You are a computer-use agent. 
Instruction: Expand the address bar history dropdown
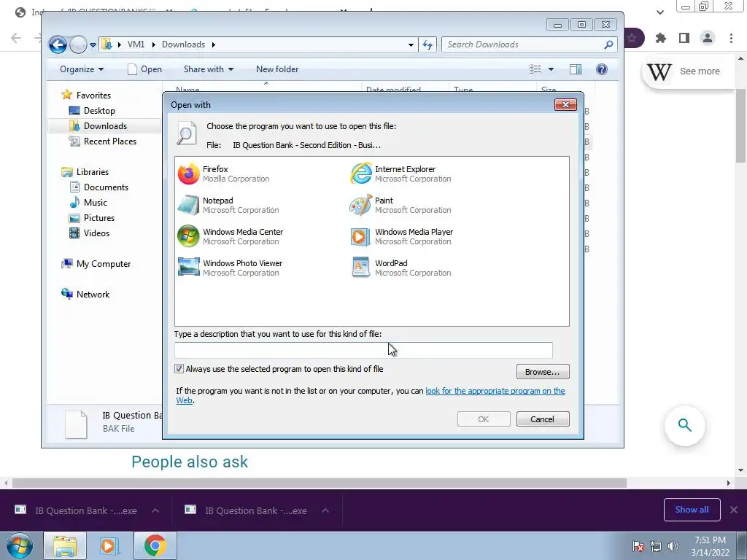click(x=411, y=44)
